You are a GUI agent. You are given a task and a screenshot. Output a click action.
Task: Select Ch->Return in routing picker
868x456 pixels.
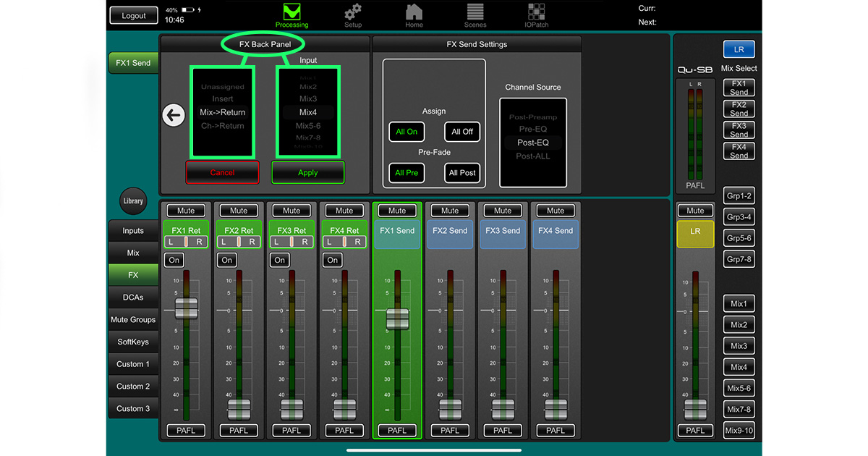223,126
